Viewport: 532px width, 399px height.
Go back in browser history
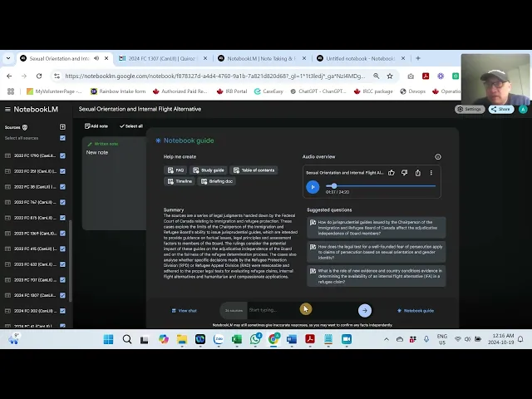pyautogui.click(x=9, y=76)
